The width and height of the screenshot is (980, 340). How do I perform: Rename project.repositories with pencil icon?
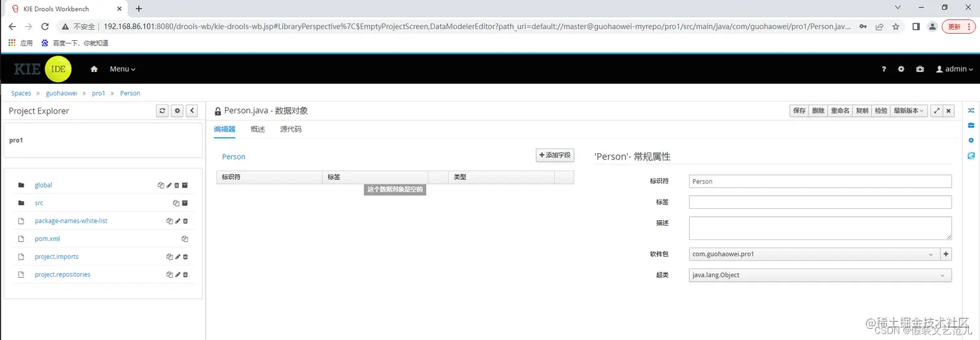(x=178, y=274)
